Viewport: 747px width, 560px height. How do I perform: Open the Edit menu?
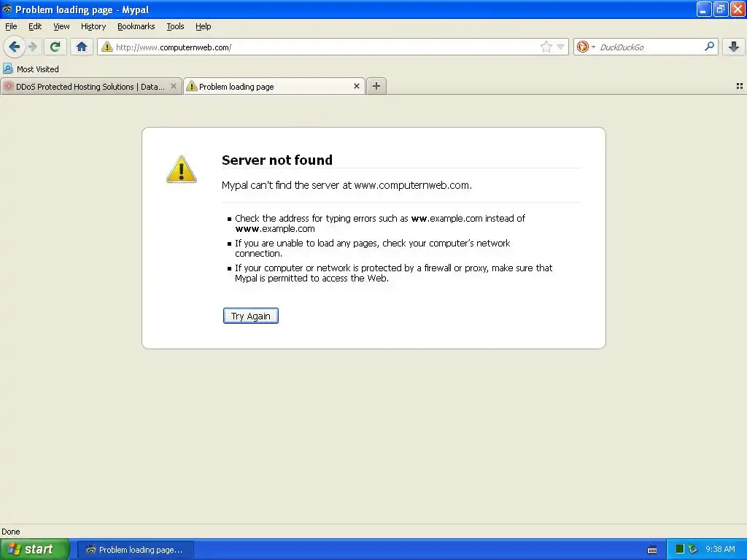[35, 26]
